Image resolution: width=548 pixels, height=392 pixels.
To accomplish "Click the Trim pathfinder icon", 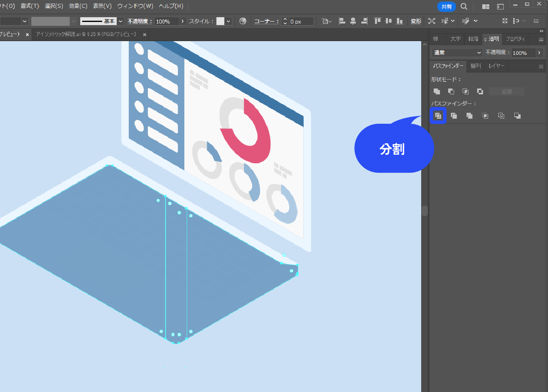I will click(x=454, y=116).
